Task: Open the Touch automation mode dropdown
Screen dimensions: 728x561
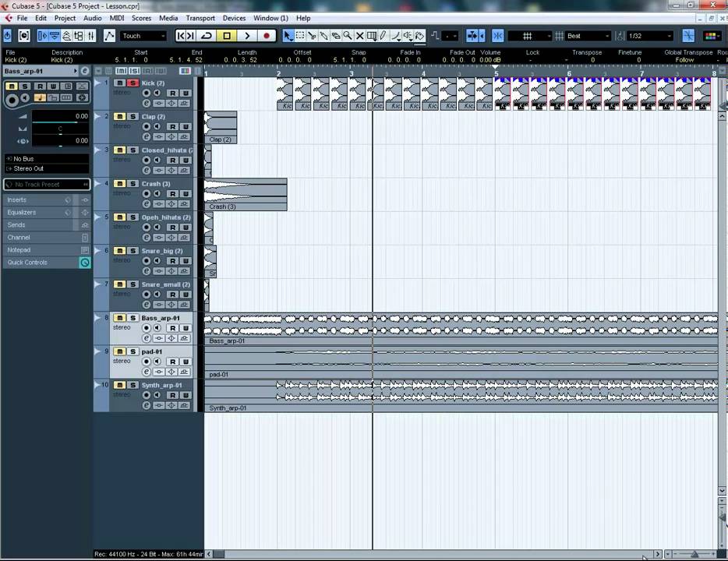Action: tap(143, 36)
